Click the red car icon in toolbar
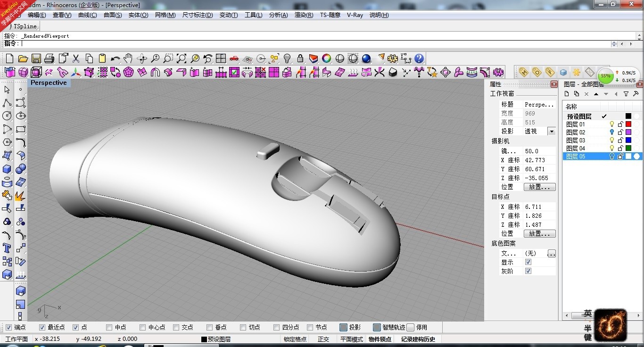 pyautogui.click(x=234, y=58)
